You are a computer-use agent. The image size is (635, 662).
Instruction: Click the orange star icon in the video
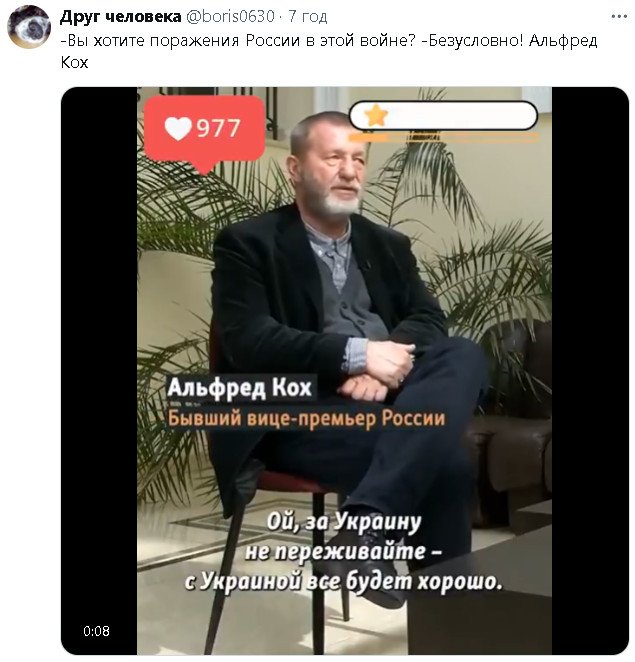377,116
